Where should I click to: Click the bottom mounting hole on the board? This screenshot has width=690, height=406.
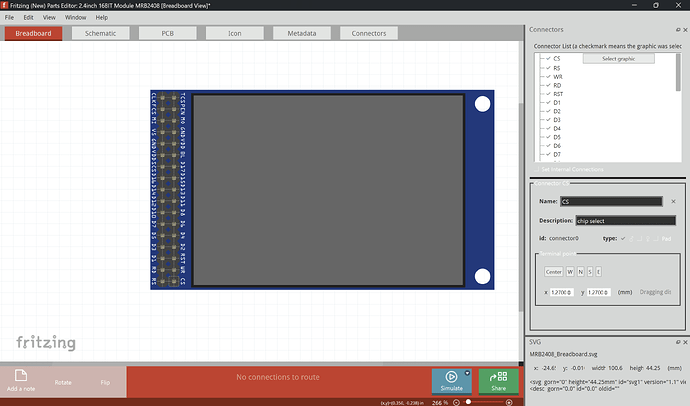point(482,276)
